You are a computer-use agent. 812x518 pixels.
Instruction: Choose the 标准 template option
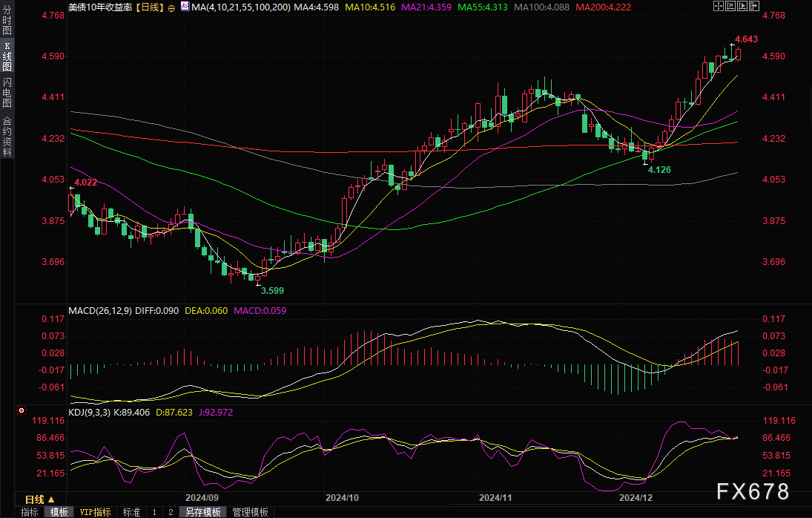[131, 512]
